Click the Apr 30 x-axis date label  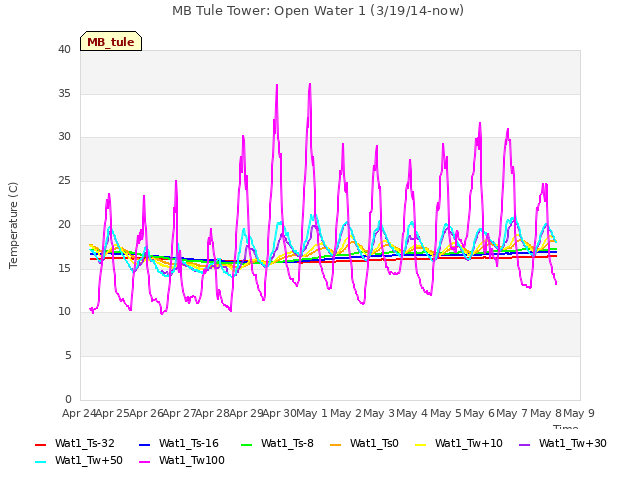coord(279,413)
